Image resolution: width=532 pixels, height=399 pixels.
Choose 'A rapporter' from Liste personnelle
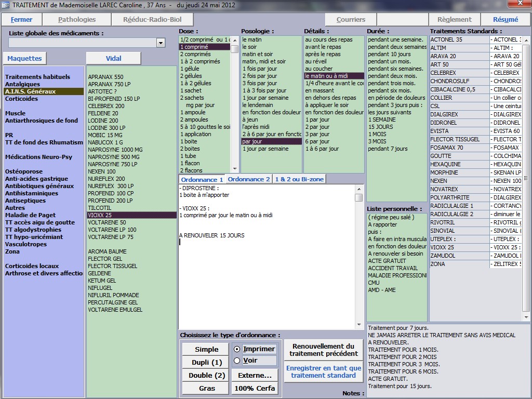382,224
